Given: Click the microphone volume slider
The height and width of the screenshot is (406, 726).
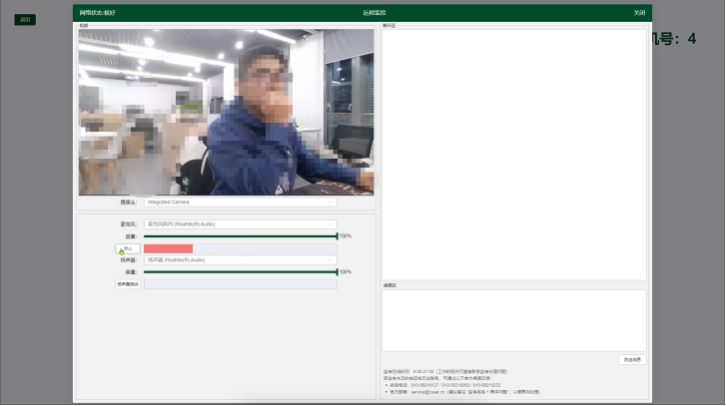Looking at the screenshot, I should pos(240,236).
